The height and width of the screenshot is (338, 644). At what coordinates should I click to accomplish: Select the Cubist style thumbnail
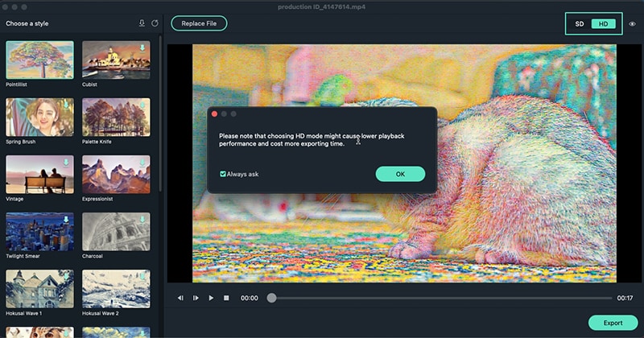[116, 60]
